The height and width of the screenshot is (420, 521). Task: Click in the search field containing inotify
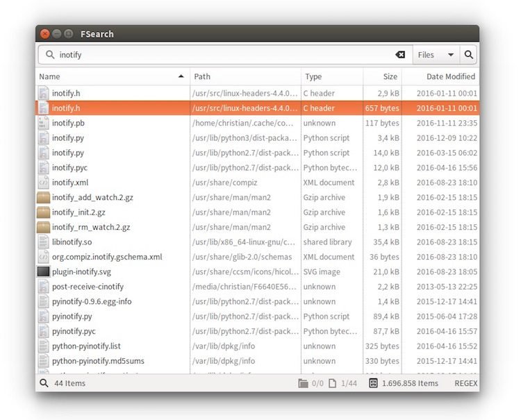222,55
